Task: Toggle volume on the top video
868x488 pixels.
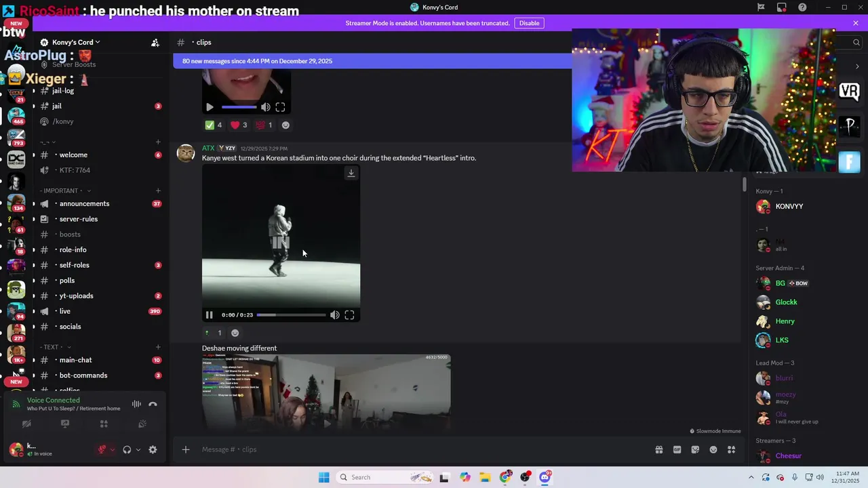Action: 265,107
